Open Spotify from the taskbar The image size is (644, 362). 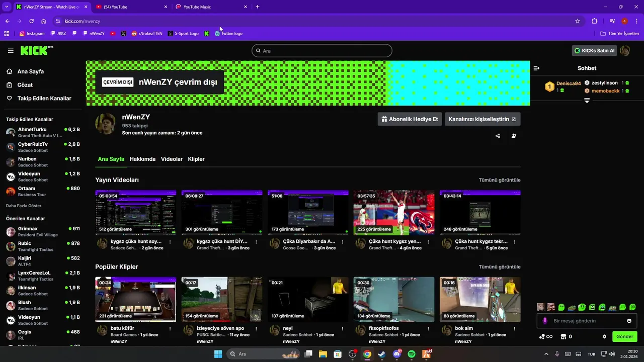[x=412, y=354]
